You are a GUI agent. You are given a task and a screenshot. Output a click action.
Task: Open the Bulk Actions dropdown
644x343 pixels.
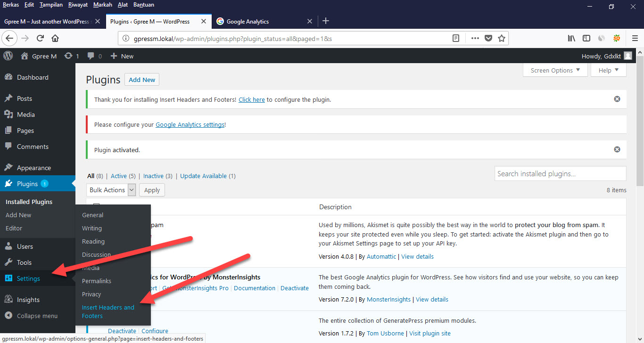[x=112, y=190]
